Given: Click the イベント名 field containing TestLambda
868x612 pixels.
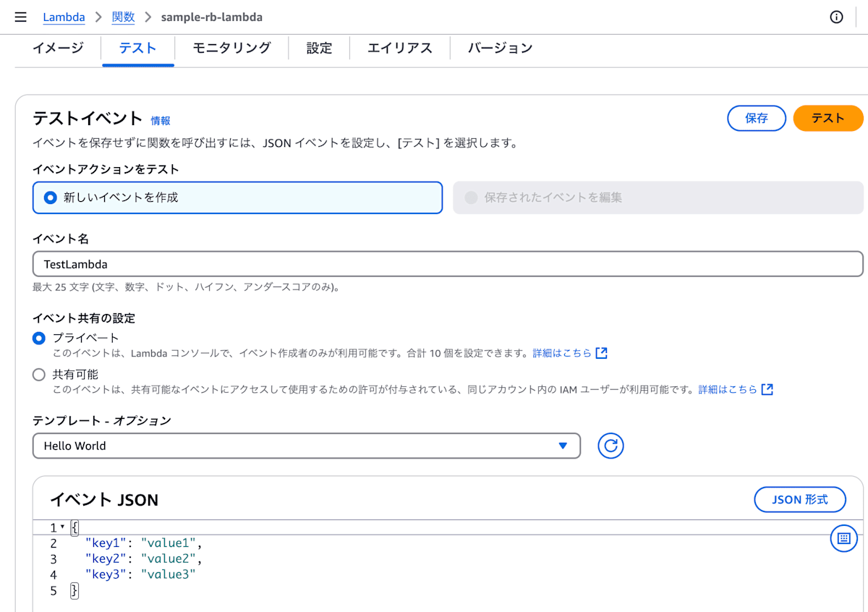Looking at the screenshot, I should coord(448,264).
